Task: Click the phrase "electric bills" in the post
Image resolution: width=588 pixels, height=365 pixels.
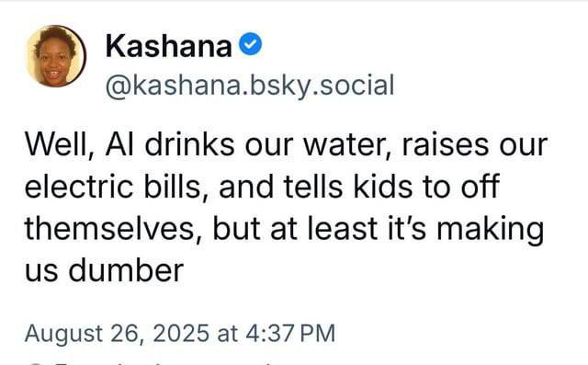Action: point(113,187)
